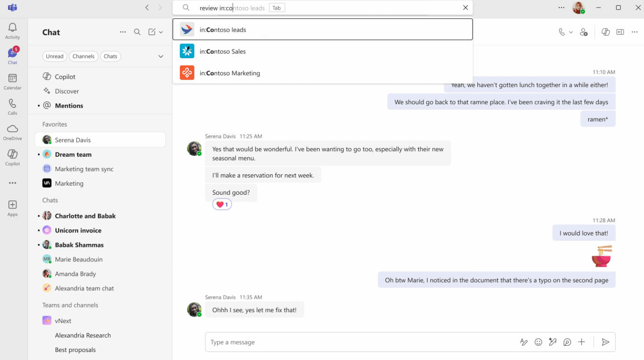Open the Loop components button
Screen dimensions: 644x360
pyautogui.click(x=567, y=342)
